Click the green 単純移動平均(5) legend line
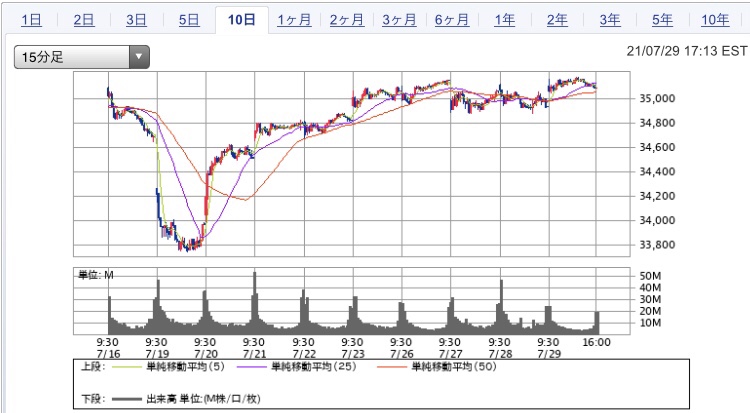750x413 pixels. tap(125, 368)
